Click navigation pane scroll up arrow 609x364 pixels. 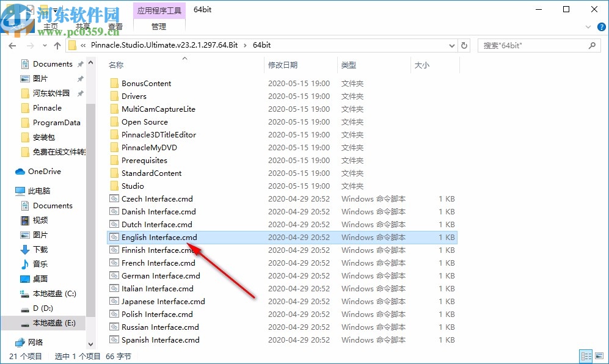pos(90,62)
